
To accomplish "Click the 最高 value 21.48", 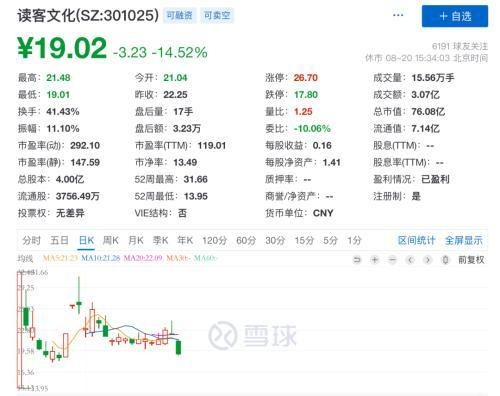I will coord(58,78).
